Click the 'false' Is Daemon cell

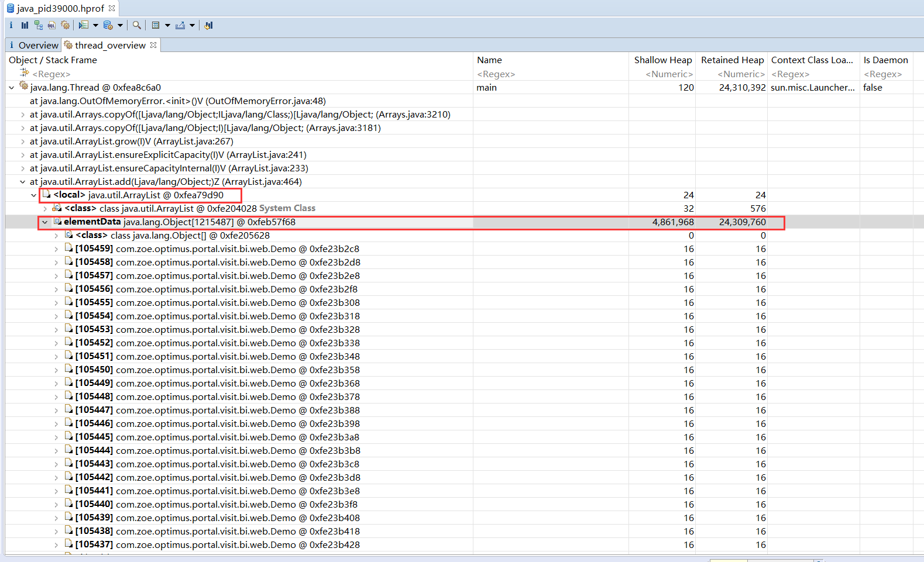(873, 88)
